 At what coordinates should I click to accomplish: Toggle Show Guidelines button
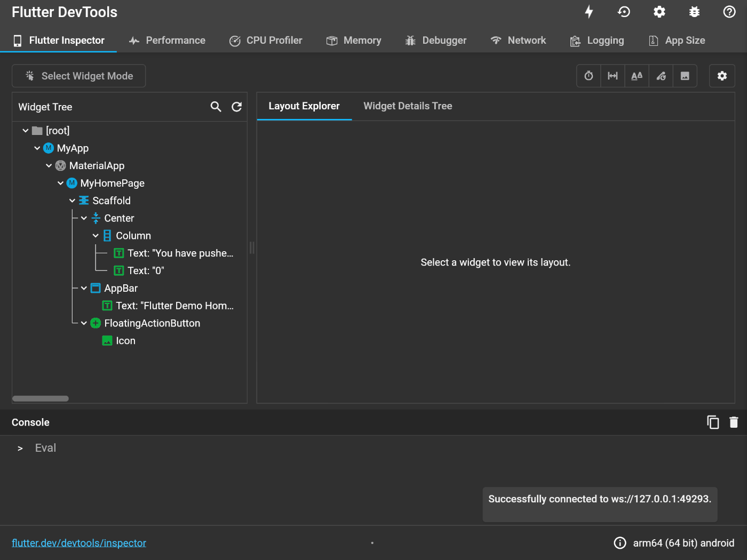pyautogui.click(x=613, y=76)
